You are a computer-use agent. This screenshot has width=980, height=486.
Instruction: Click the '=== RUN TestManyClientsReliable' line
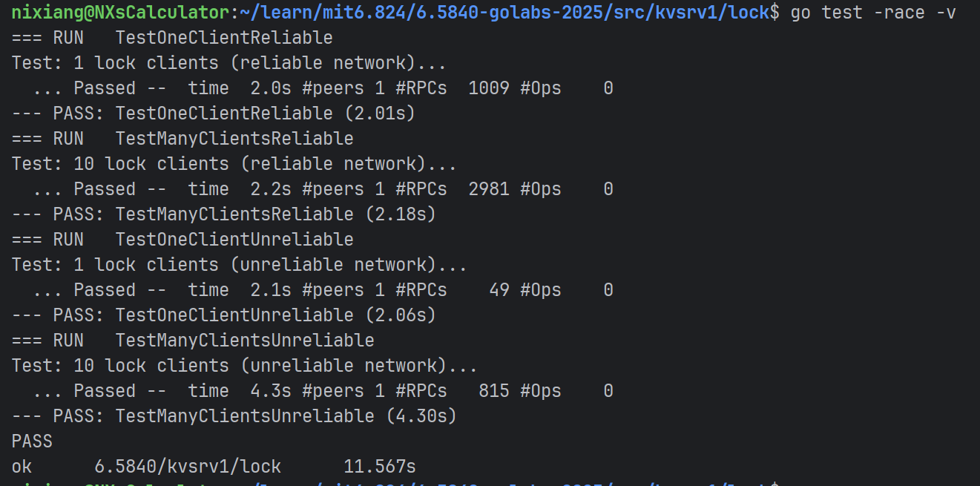coord(182,139)
